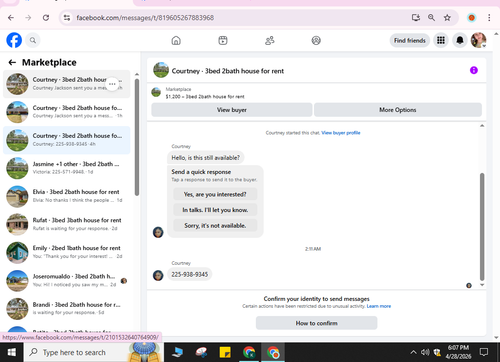This screenshot has width=500, height=362.
Task: Open Chrome three-dot menu
Action: (489, 18)
